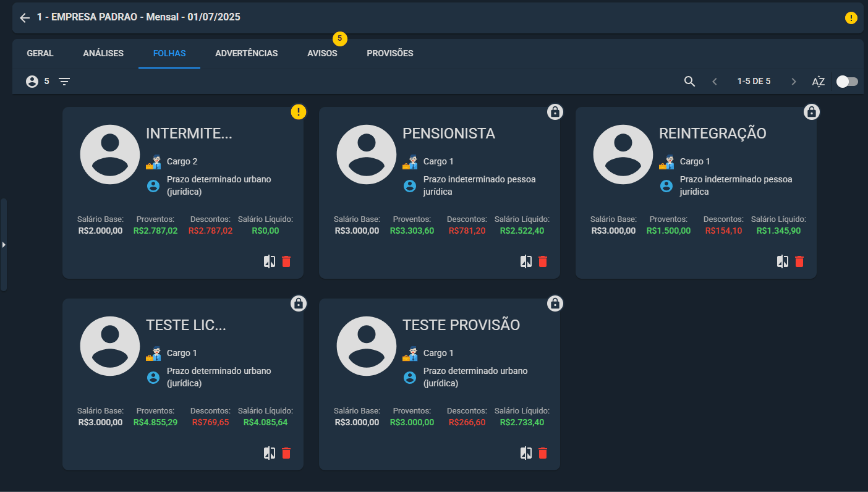Image resolution: width=868 pixels, height=492 pixels.
Task: Open the PROVISÕES tab
Action: pos(390,53)
